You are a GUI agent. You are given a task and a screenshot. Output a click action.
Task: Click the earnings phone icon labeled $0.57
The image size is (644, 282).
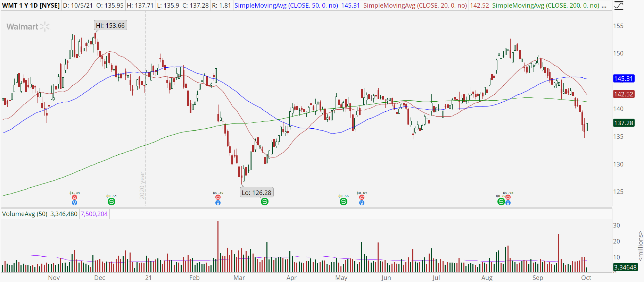click(x=362, y=197)
